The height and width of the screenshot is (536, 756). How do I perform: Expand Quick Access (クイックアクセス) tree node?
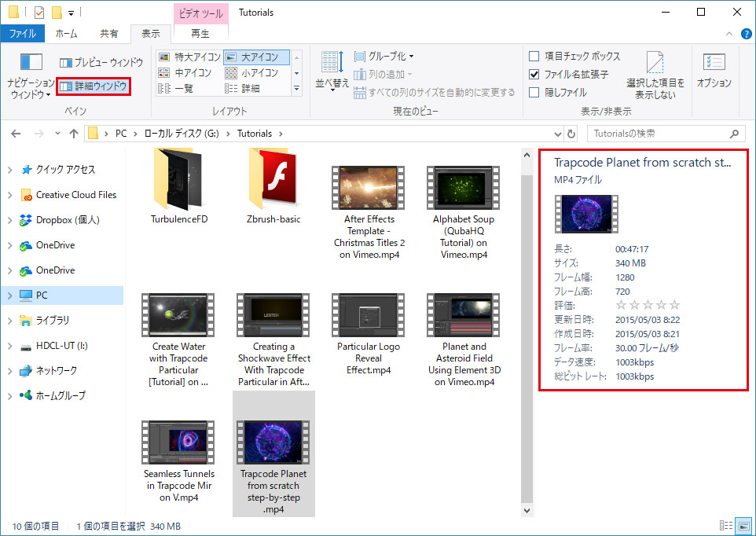(x=9, y=170)
